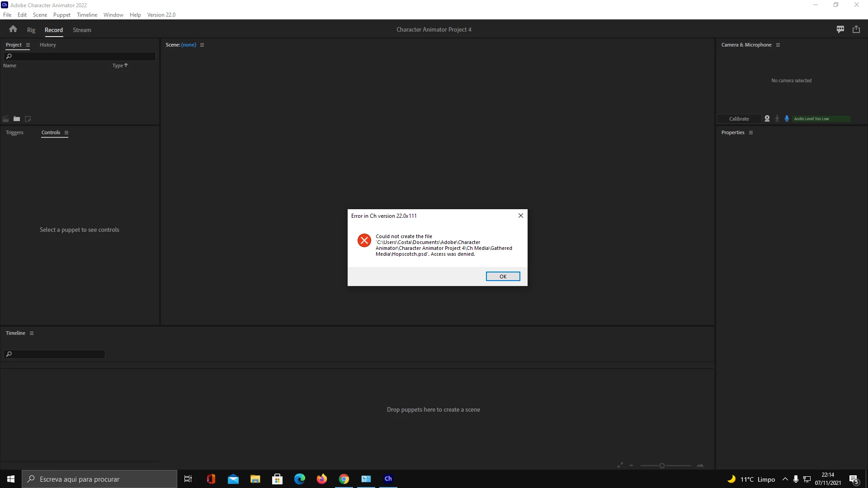The width and height of the screenshot is (868, 488).
Task: Click the Home icon in workspace bar
Action: pyautogui.click(x=13, y=29)
